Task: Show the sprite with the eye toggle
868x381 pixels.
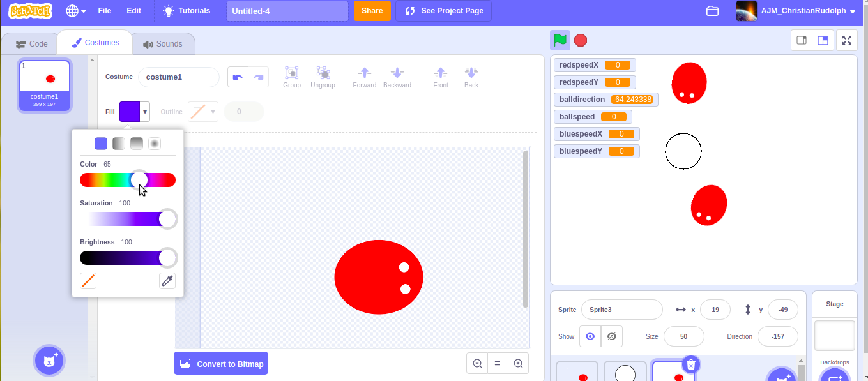Action: [590, 336]
